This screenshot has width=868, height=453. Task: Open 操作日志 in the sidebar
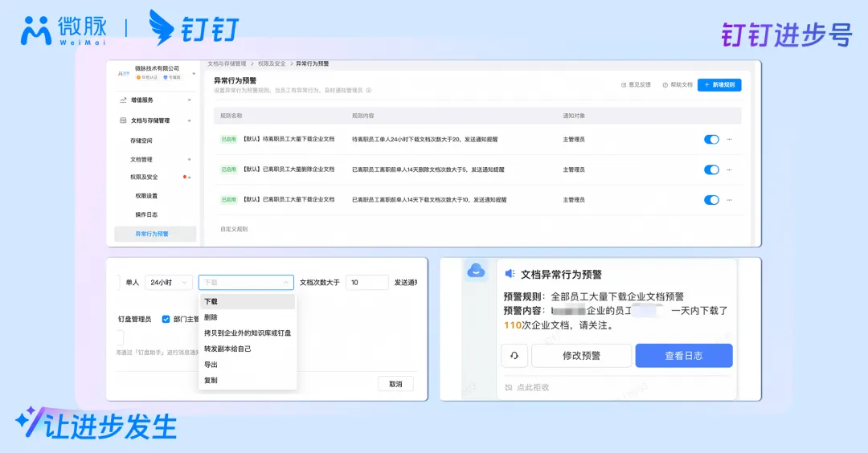click(146, 214)
